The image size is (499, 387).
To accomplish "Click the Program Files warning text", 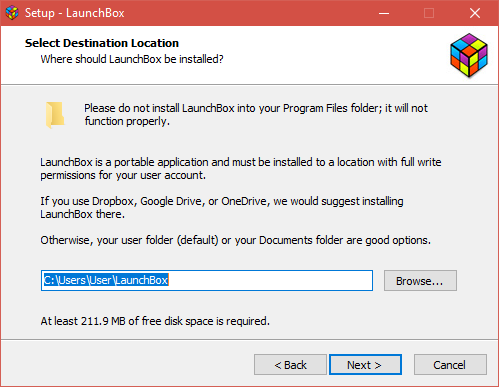I will (x=256, y=115).
